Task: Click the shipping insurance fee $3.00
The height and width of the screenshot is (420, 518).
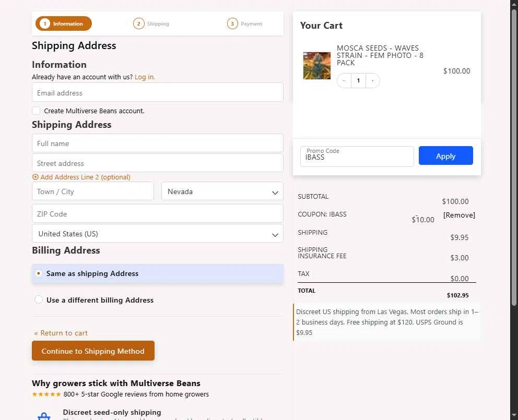Action: pos(460,258)
